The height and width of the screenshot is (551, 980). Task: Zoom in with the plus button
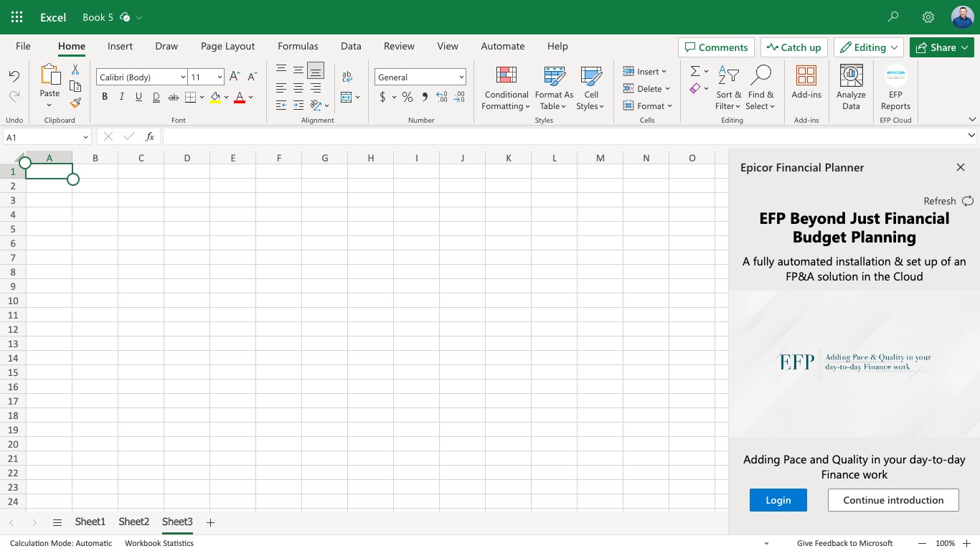(967, 543)
